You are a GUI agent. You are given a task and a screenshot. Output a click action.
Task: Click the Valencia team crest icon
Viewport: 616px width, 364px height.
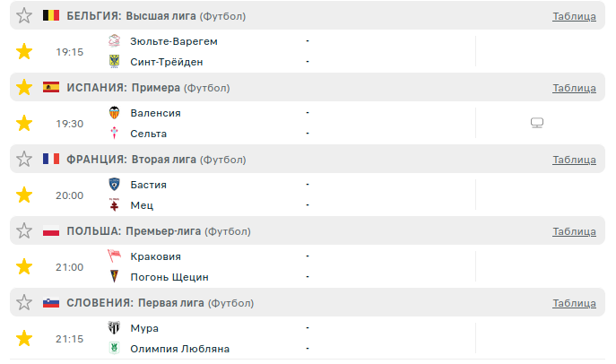point(115,113)
